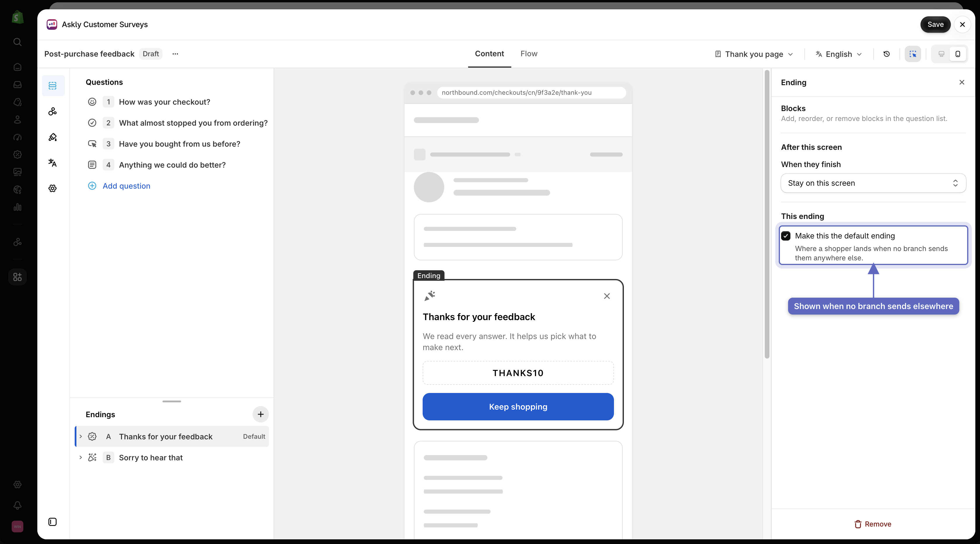Click the panel resize handle above Endings

click(x=171, y=401)
